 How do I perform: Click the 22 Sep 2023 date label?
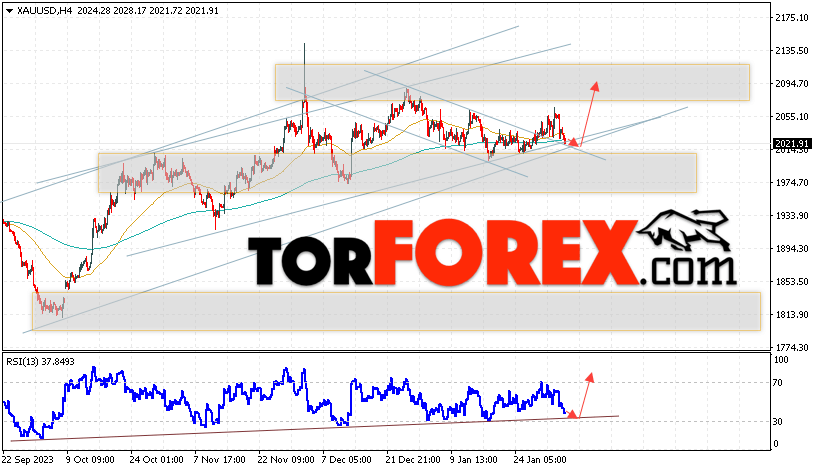click(28, 460)
